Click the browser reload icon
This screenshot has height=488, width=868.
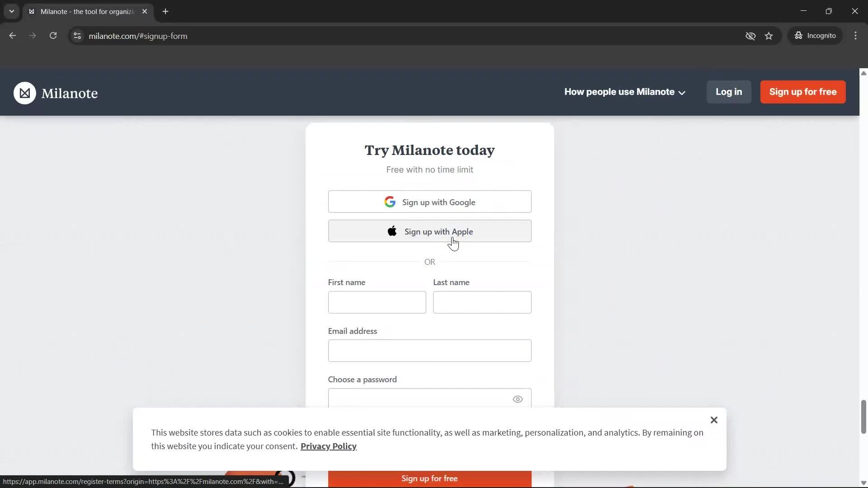point(53,36)
